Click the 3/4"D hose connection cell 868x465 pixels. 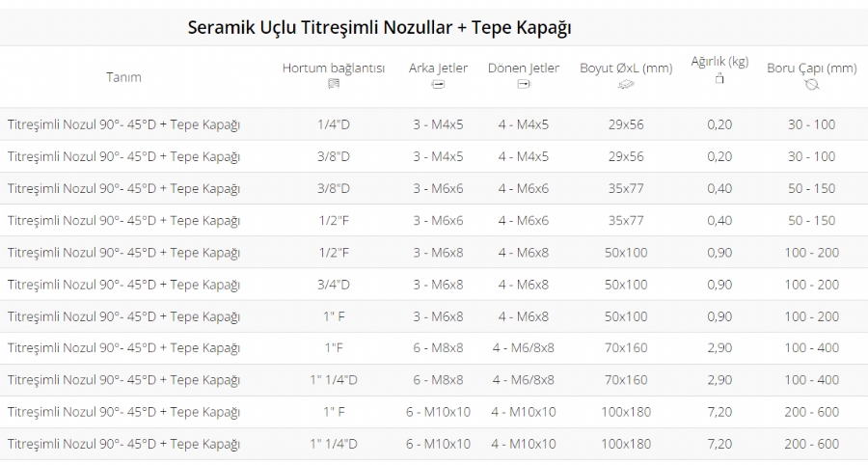[334, 285]
